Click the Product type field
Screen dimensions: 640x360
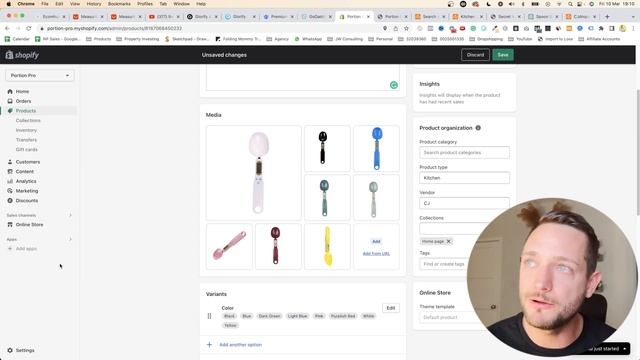tap(464, 178)
